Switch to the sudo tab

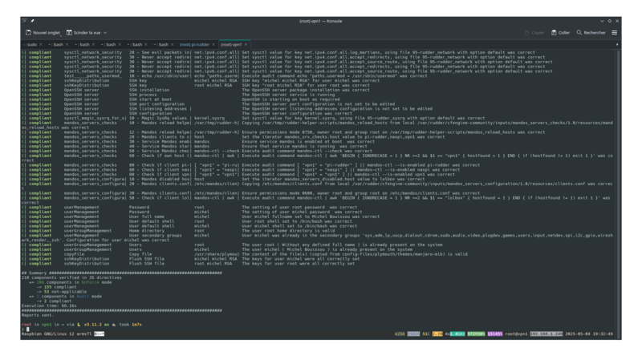[32, 45]
